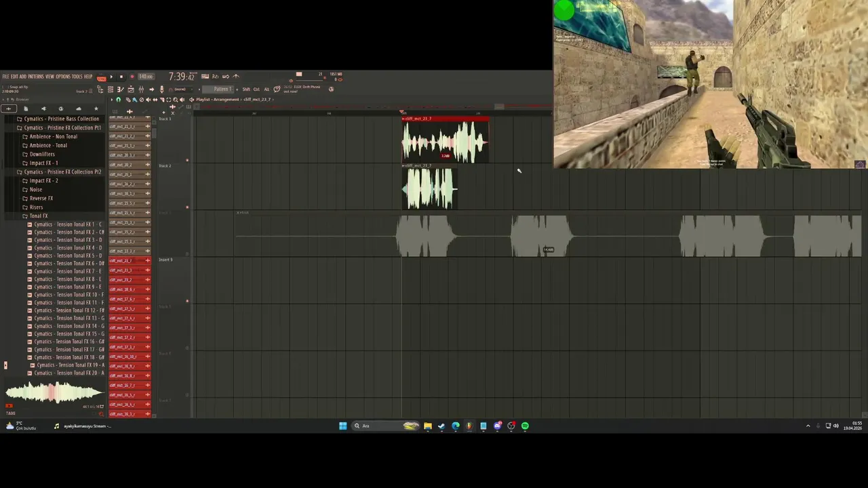
Task: Select the playlist zoom tool
Action: click(176, 100)
